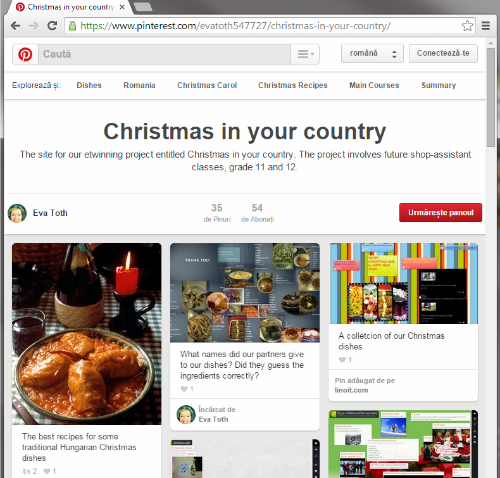The height and width of the screenshot is (478, 500).
Task: Click the etwinning project description text
Action: [x=245, y=161]
